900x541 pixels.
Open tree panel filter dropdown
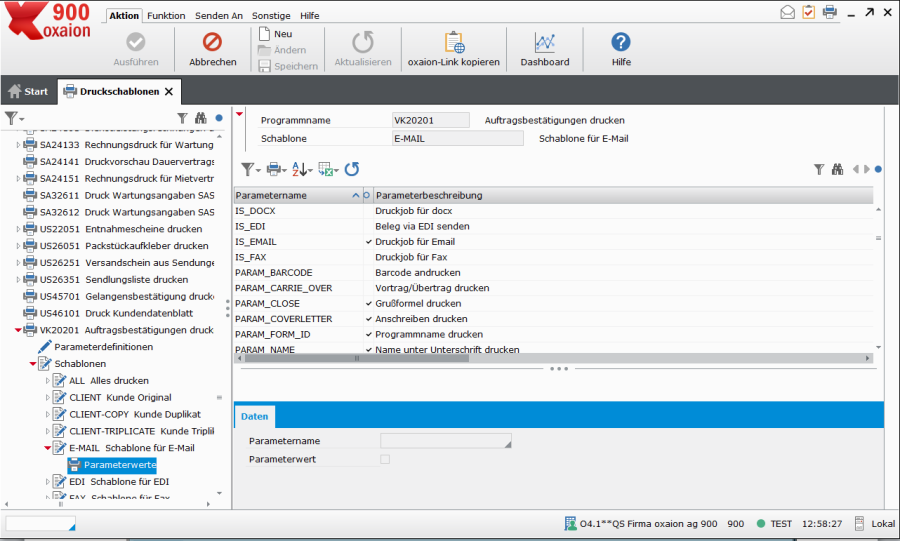click(14, 119)
